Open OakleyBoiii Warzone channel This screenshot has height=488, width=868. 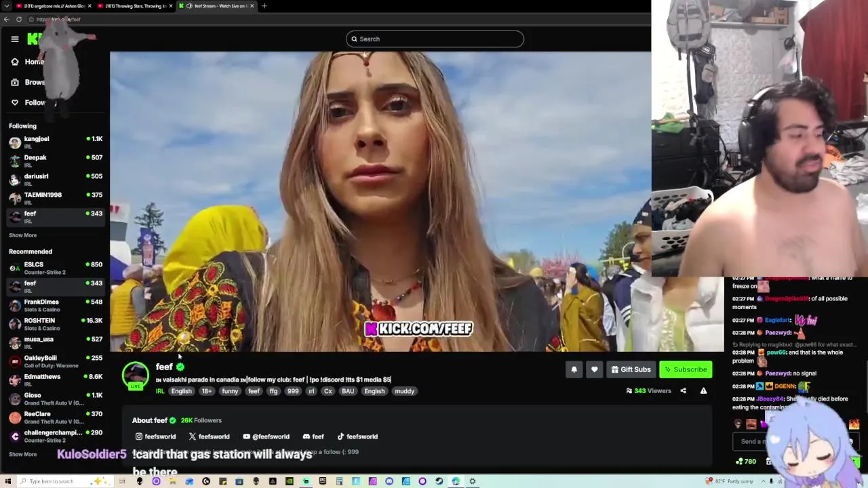[x=56, y=361]
